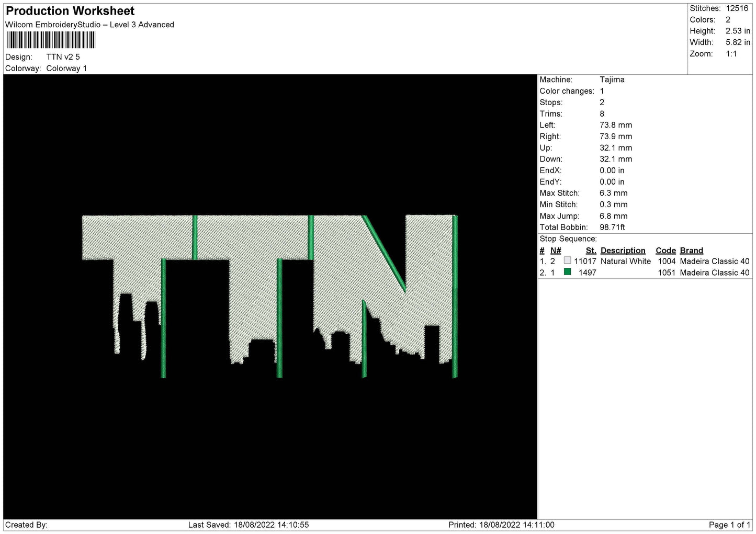Screen dimensions: 756x534
Task: Click the 'Production Worksheet' title
Action: click(70, 11)
